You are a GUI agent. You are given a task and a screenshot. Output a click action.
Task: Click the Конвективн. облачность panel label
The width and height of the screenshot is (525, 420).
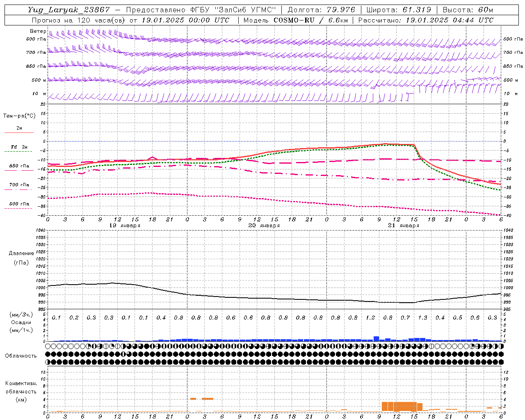(x=21, y=388)
